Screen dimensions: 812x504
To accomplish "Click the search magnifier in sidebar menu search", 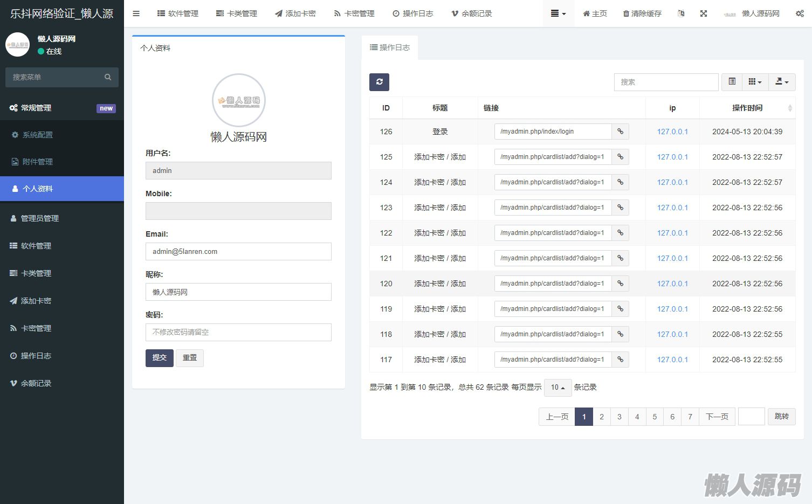I will [108, 77].
